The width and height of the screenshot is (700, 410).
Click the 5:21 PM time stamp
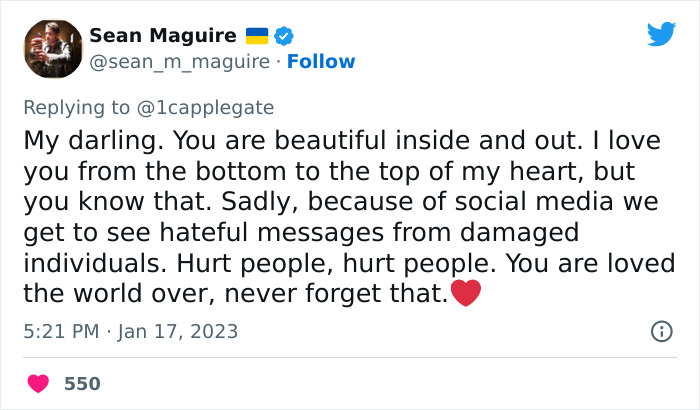[x=60, y=331]
